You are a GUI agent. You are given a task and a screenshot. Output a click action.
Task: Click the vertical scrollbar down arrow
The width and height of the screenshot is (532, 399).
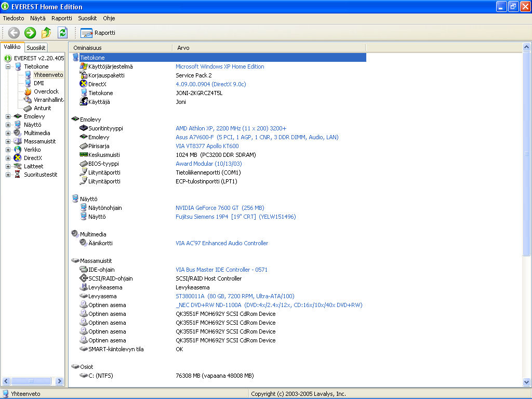(527, 382)
